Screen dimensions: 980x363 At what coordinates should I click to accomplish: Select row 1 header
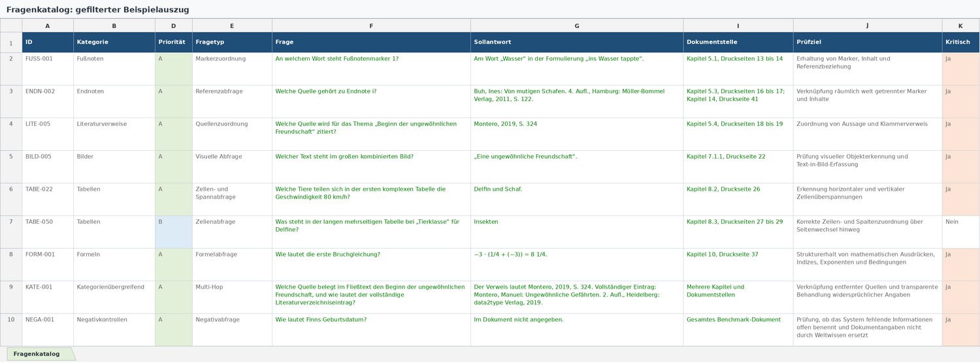11,42
